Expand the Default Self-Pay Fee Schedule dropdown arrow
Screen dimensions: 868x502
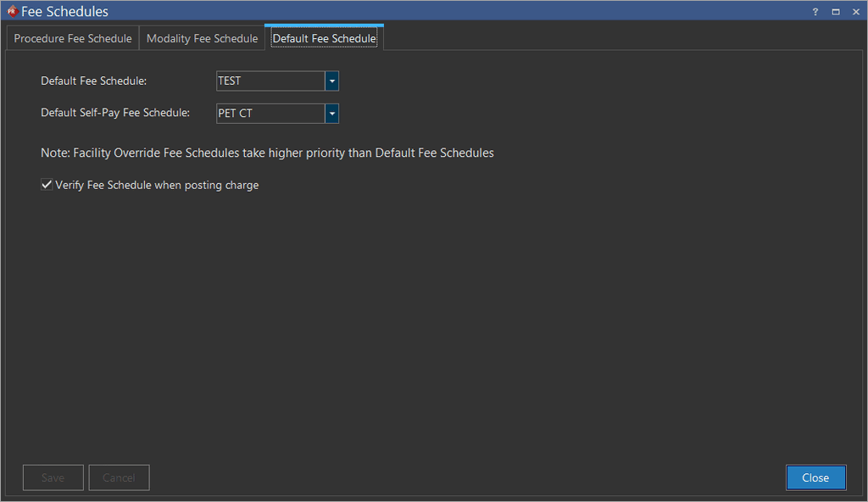point(331,114)
